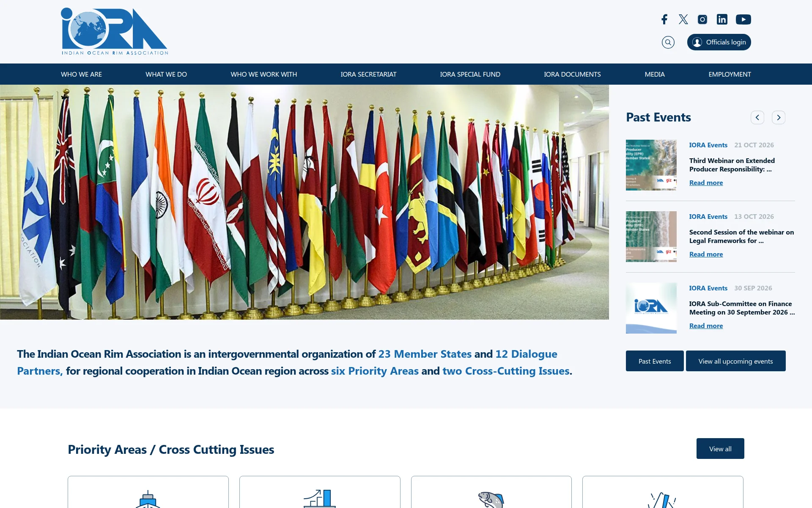Select the fish icon priority area card

491,492
